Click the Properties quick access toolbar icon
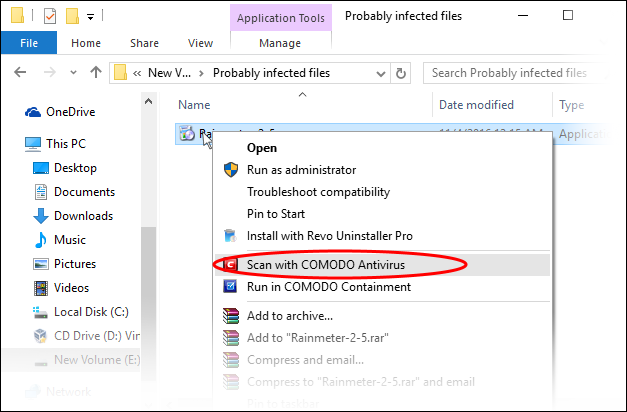 click(50, 16)
